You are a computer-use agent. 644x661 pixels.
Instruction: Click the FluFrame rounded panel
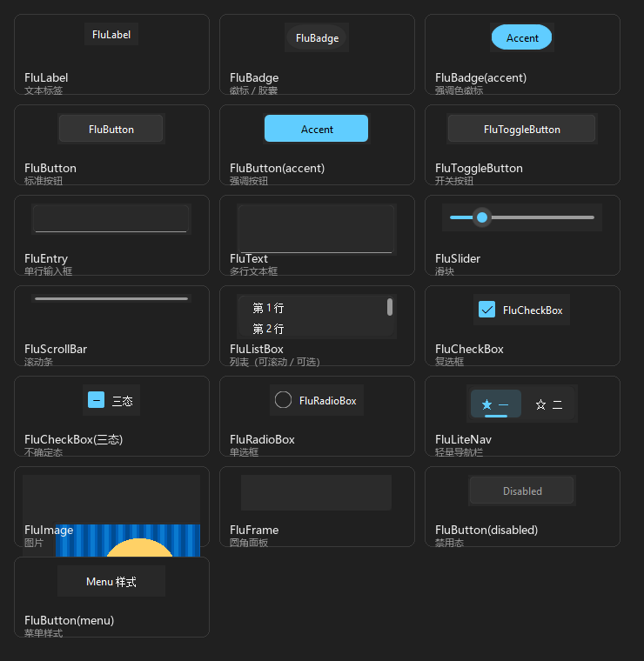pos(316,492)
